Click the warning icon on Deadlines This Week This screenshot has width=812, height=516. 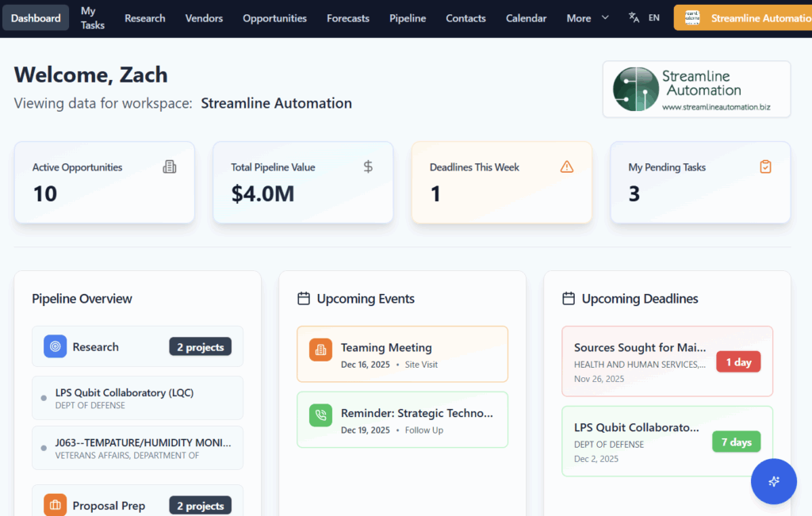tap(566, 166)
